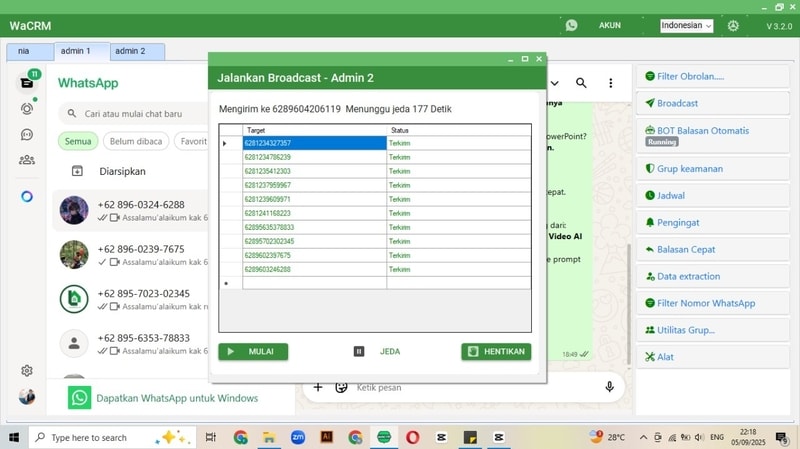This screenshot has width=800, height=449.
Task: Open the WhatsApp icon in WaCRM header
Action: click(x=571, y=25)
